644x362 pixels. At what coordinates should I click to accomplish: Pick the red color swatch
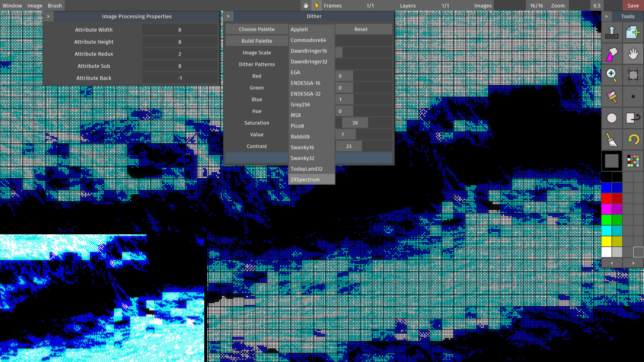coord(607,198)
